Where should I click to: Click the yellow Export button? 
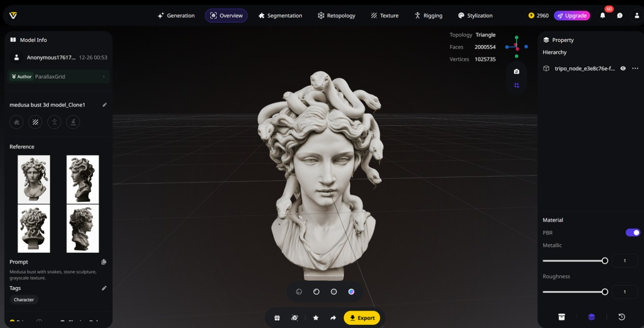361,317
